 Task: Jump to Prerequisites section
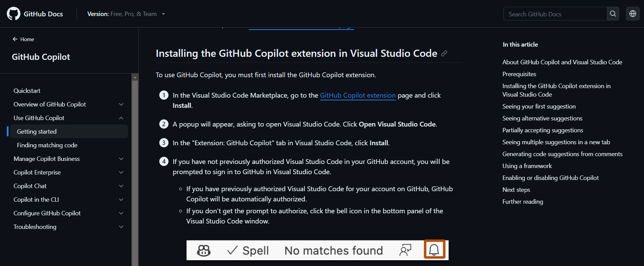(519, 74)
